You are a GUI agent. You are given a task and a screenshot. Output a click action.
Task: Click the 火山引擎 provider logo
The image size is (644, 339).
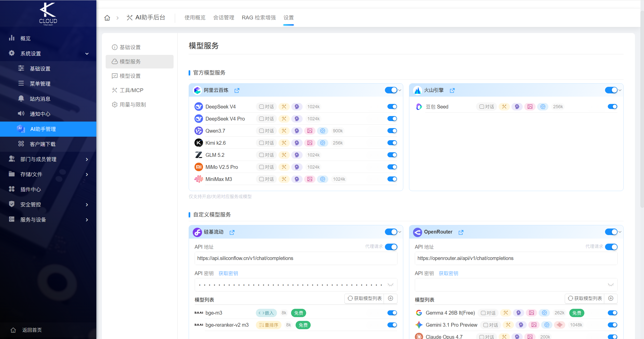(418, 90)
